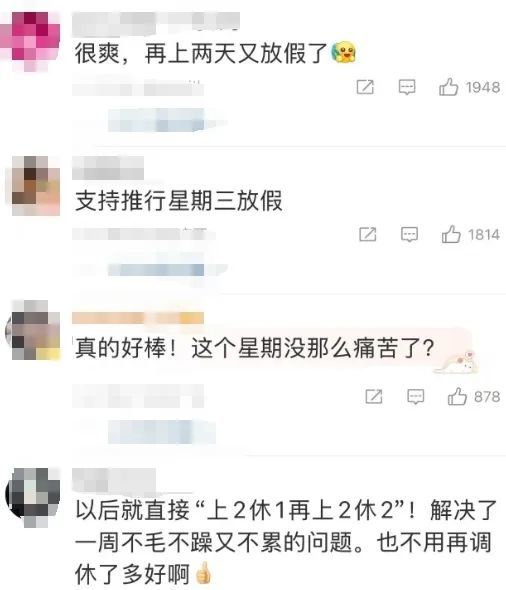Open avatar of the 上2休1 commenter
The image size is (506, 590).
pyautogui.click(x=33, y=497)
